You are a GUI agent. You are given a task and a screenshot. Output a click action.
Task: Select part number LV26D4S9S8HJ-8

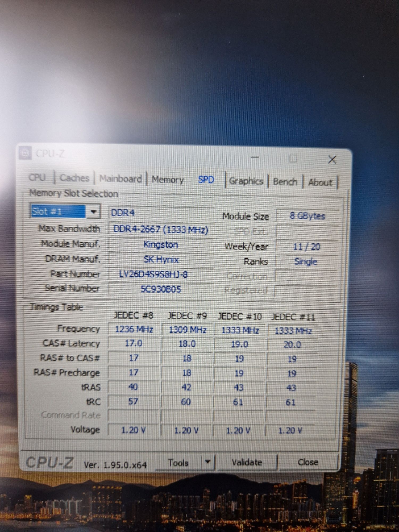pos(161,274)
